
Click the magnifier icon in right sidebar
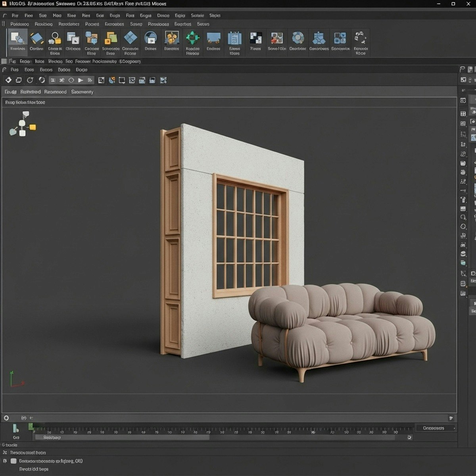[463, 217]
